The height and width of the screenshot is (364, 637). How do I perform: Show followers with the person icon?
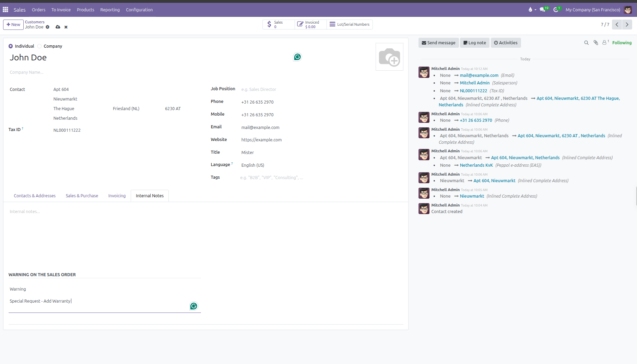pyautogui.click(x=605, y=43)
